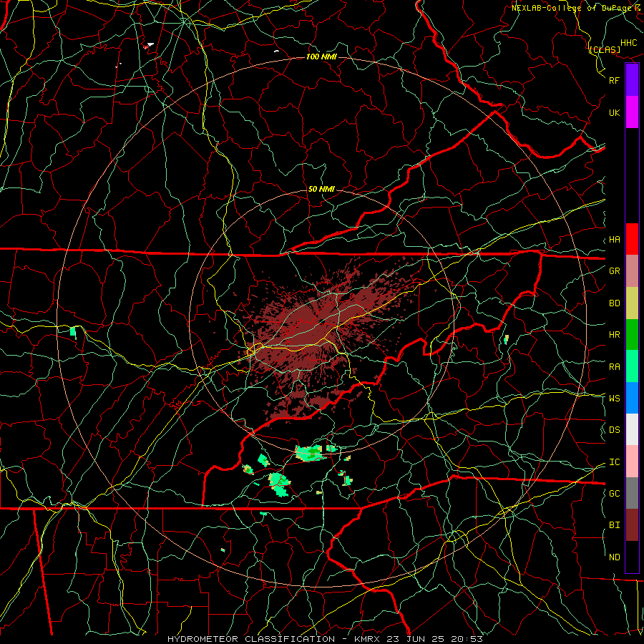Click the "DS" legend label
This screenshot has width=644, height=644.
614,430
